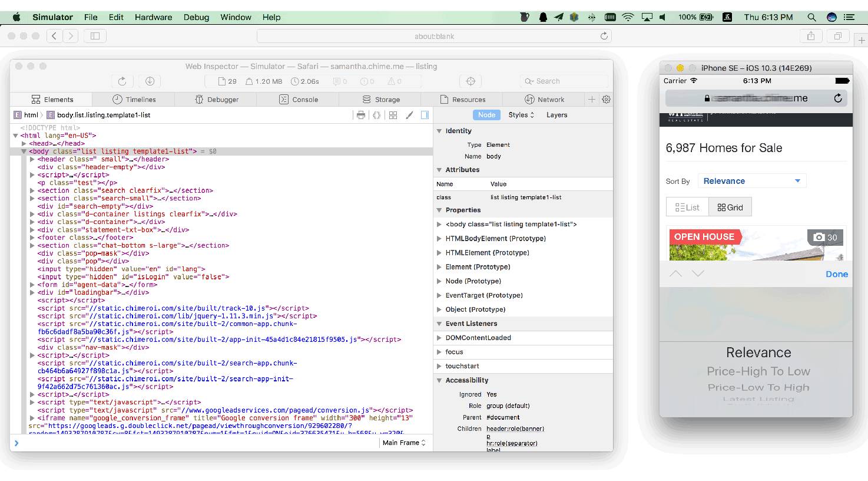Tap the OPEN HOUSE listing photo
Image resolution: width=868 pixels, height=481 pixels.
pyautogui.click(x=756, y=245)
